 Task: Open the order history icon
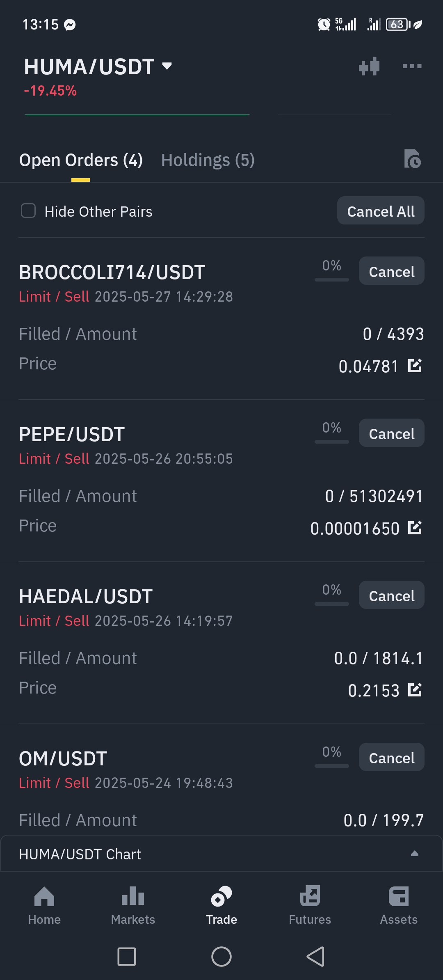412,159
